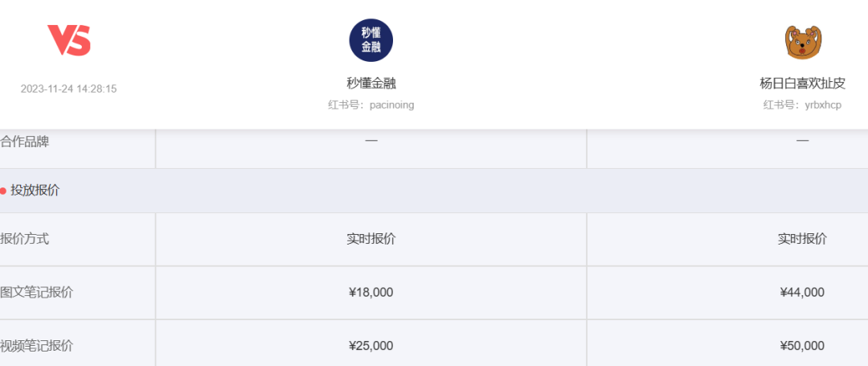
Task: Click the 2023-11-24 14:28:15 timestamp
Action: coord(68,88)
